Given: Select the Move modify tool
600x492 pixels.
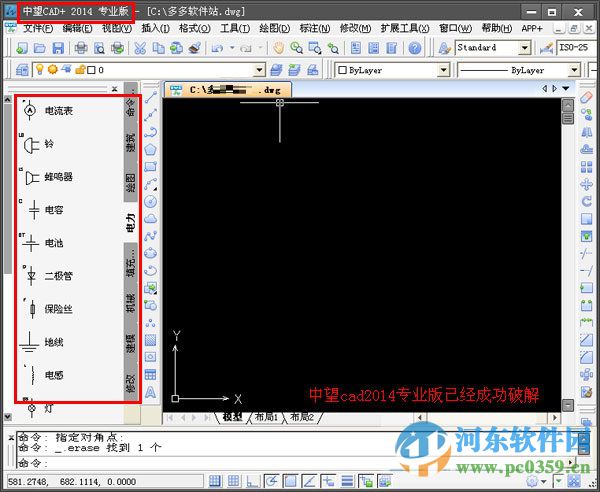Looking at the screenshot, I should point(586,184).
